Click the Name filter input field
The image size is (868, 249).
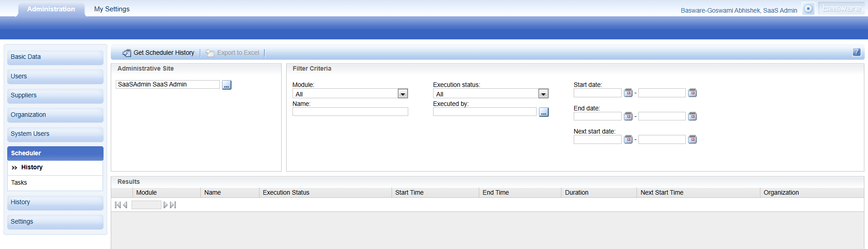[x=350, y=112]
